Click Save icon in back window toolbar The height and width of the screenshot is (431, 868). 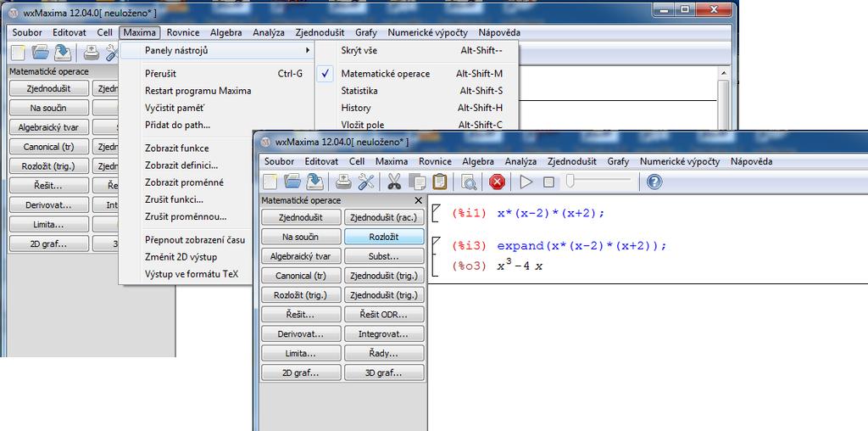click(63, 53)
